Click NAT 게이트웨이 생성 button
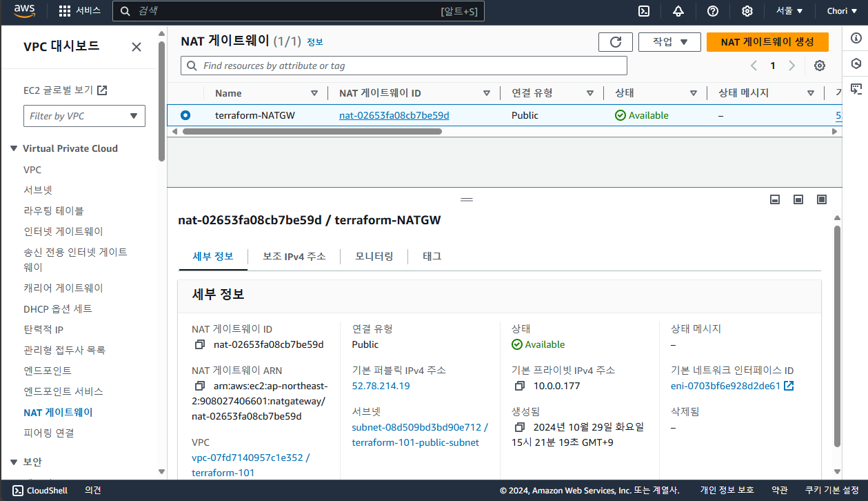Viewport: 868px width, 501px height. click(x=767, y=42)
